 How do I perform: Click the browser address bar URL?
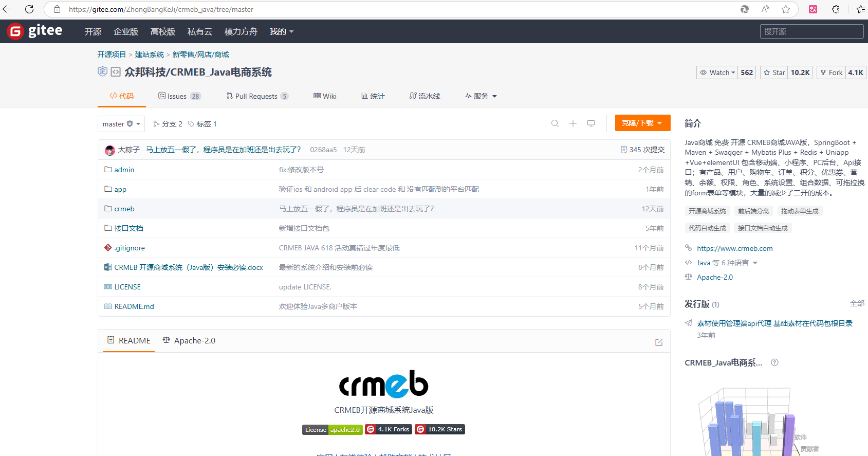(x=161, y=9)
